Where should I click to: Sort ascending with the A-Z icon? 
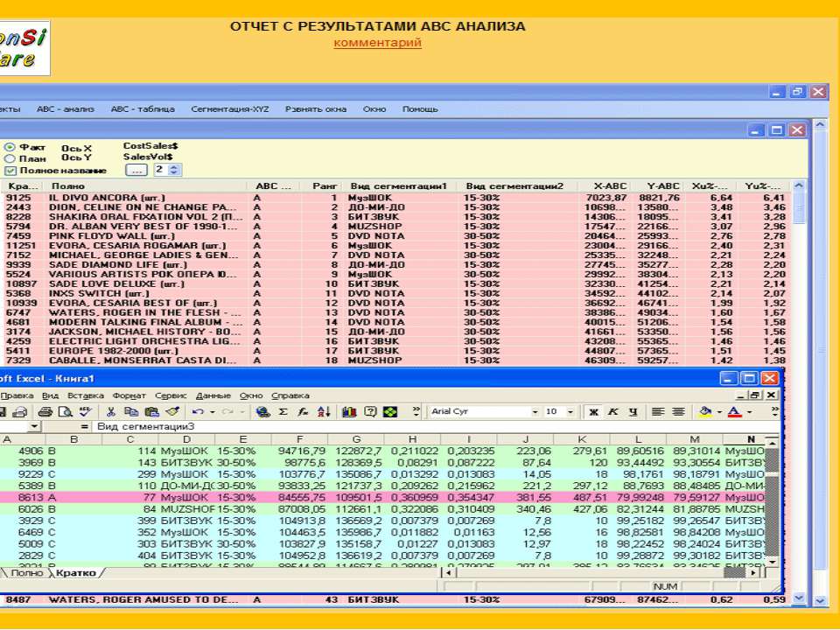(x=324, y=411)
